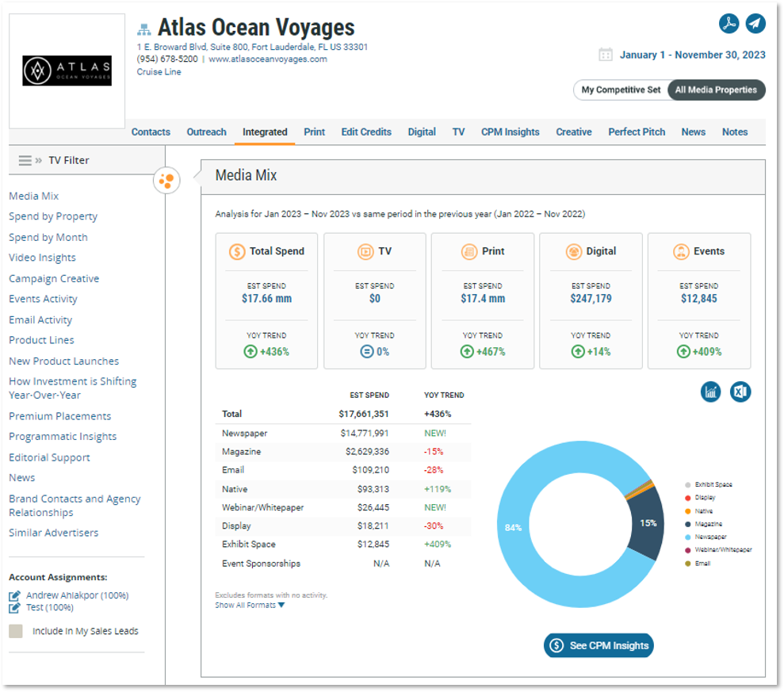Go to Video Insights section
This screenshot has height=692, width=784.
[42, 258]
